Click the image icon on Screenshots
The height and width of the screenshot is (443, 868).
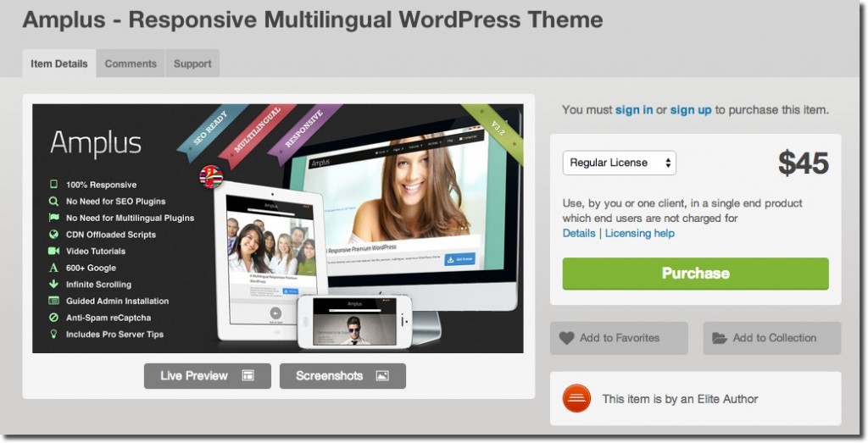[382, 375]
